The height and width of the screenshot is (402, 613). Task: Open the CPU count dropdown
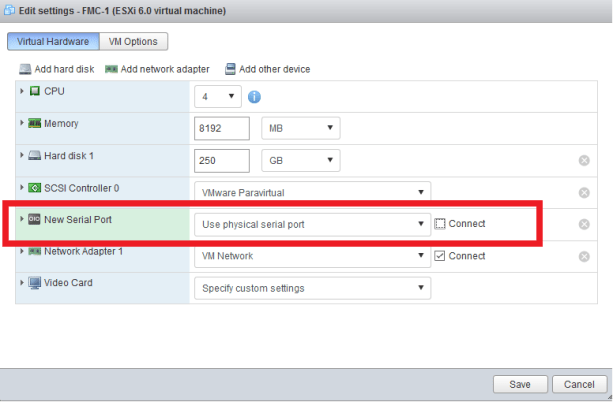[x=217, y=96]
